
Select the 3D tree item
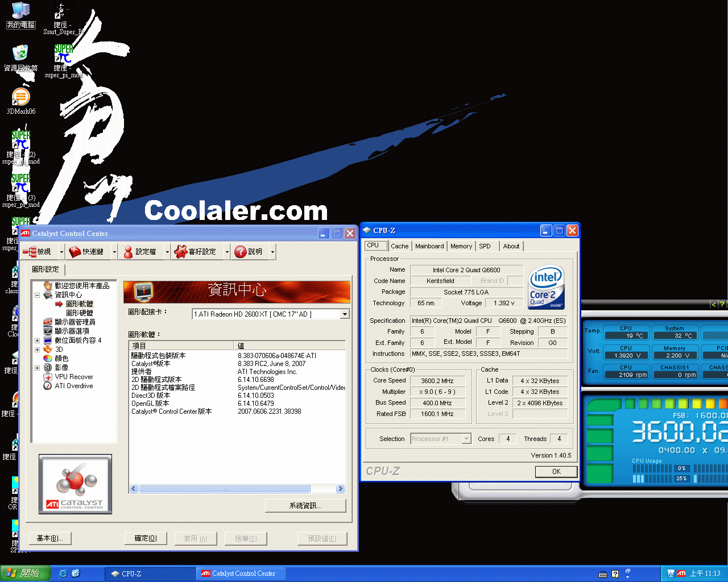tap(59, 350)
